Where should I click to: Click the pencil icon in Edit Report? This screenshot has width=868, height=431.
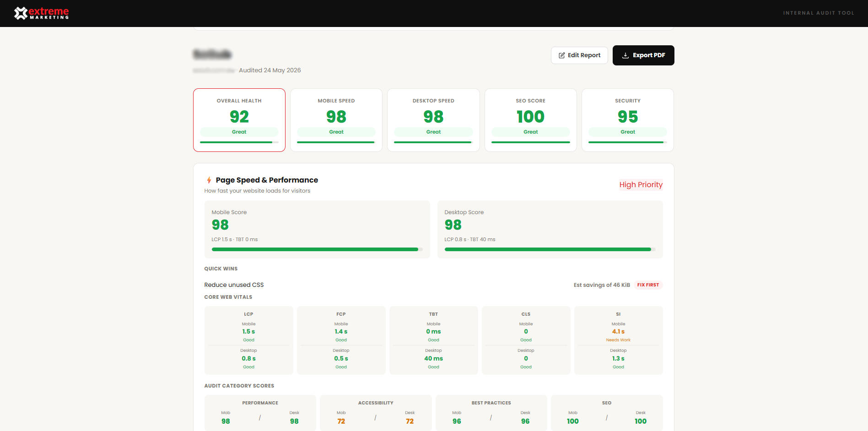[562, 55]
